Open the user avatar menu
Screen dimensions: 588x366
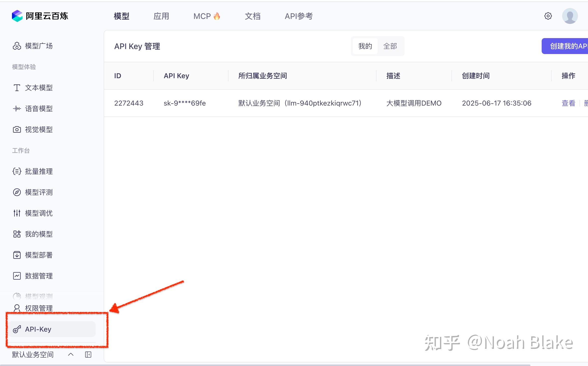pyautogui.click(x=570, y=16)
